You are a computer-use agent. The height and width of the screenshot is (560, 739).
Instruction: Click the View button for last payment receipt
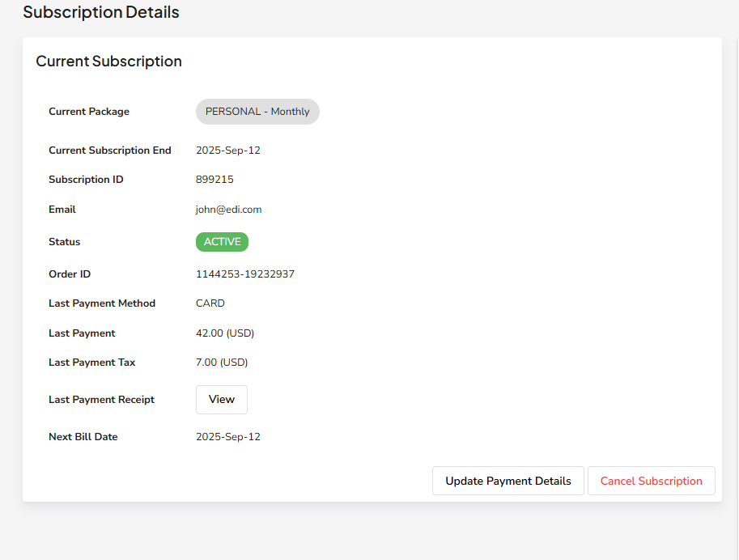pos(221,400)
